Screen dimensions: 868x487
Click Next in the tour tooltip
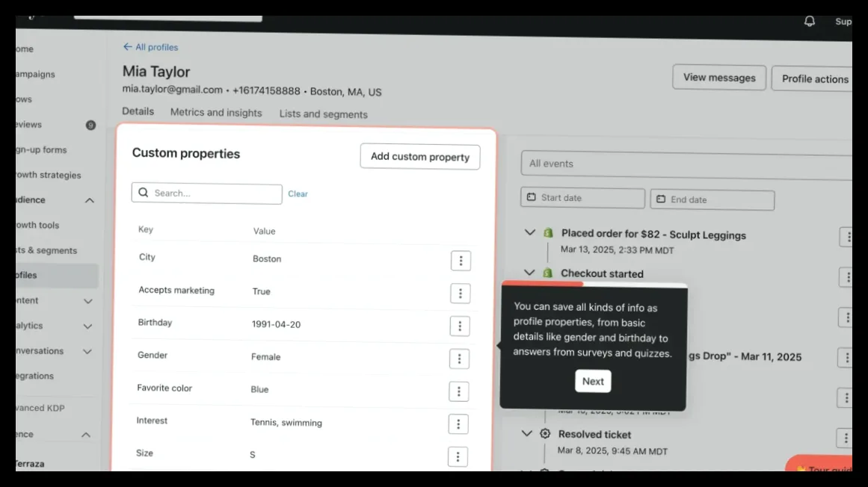tap(593, 382)
